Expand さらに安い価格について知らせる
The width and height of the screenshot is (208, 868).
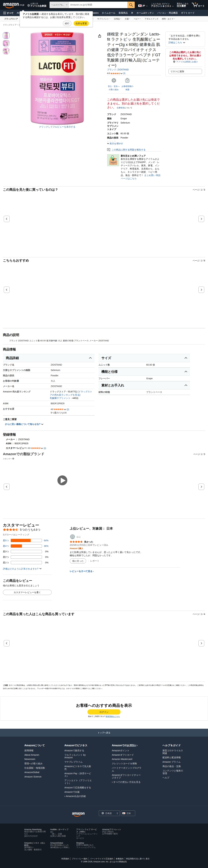click(x=24, y=424)
